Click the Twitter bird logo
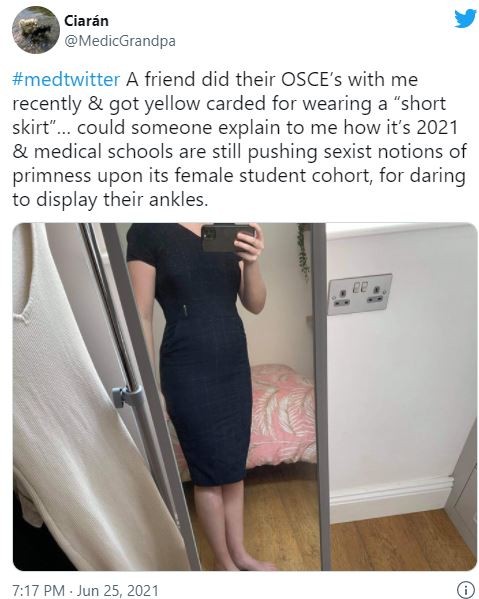The width and height of the screenshot is (479, 599). (465, 18)
